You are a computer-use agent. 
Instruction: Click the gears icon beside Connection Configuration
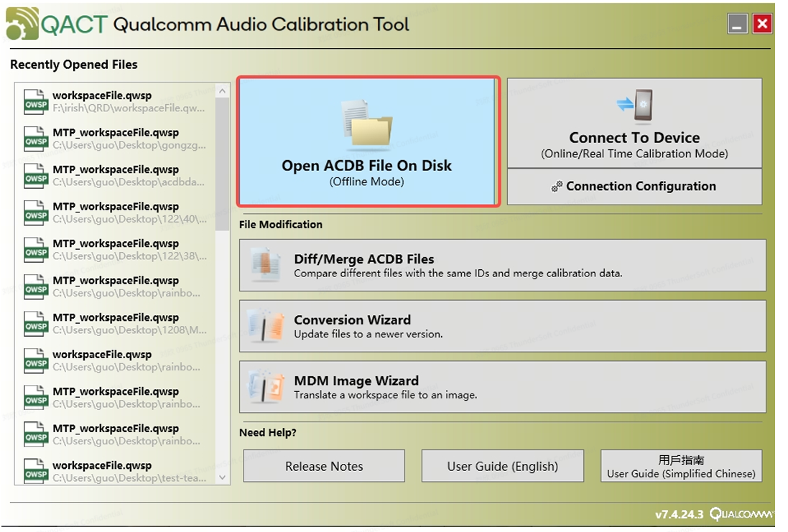coord(557,187)
